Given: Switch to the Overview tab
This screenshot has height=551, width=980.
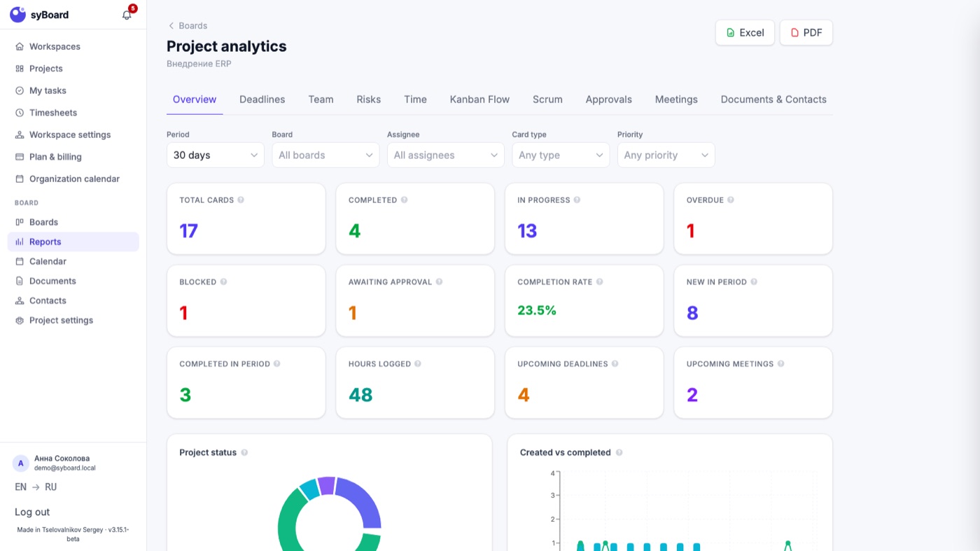Looking at the screenshot, I should (x=195, y=99).
